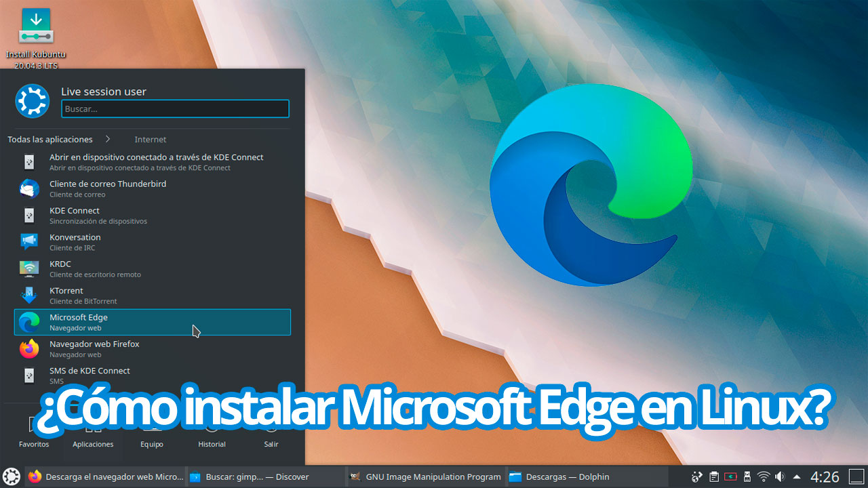The height and width of the screenshot is (488, 868).
Task: Open the battery status tray icon
Action: click(x=731, y=476)
